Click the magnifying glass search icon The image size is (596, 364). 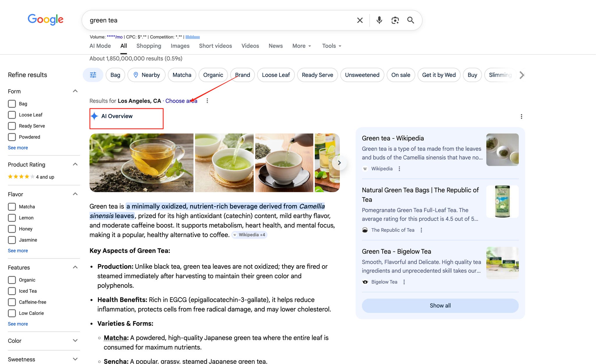(411, 20)
